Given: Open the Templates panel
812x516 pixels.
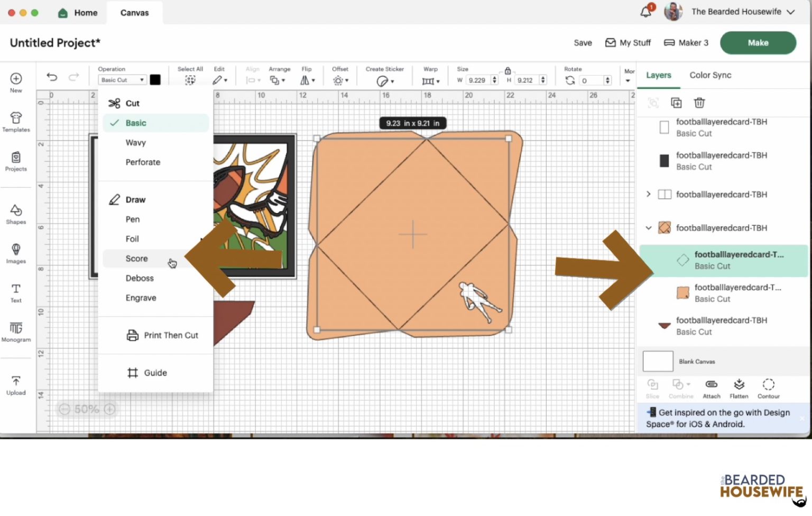Looking at the screenshot, I should coord(16,122).
